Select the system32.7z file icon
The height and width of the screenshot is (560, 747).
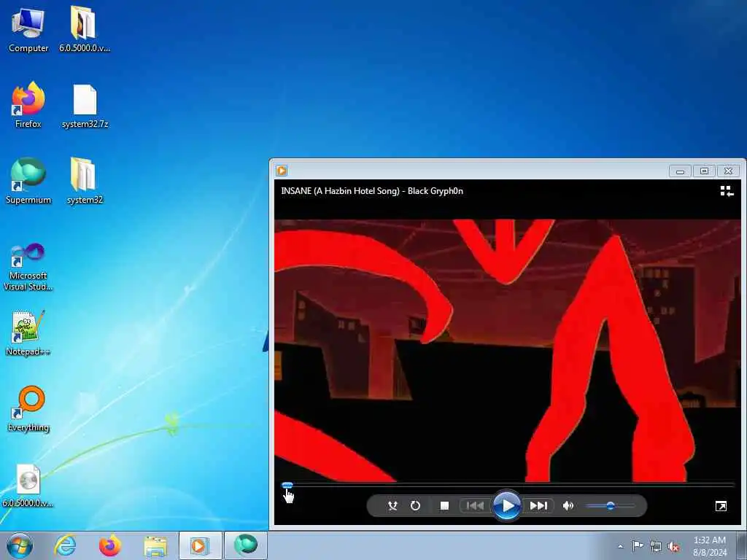pyautogui.click(x=85, y=106)
